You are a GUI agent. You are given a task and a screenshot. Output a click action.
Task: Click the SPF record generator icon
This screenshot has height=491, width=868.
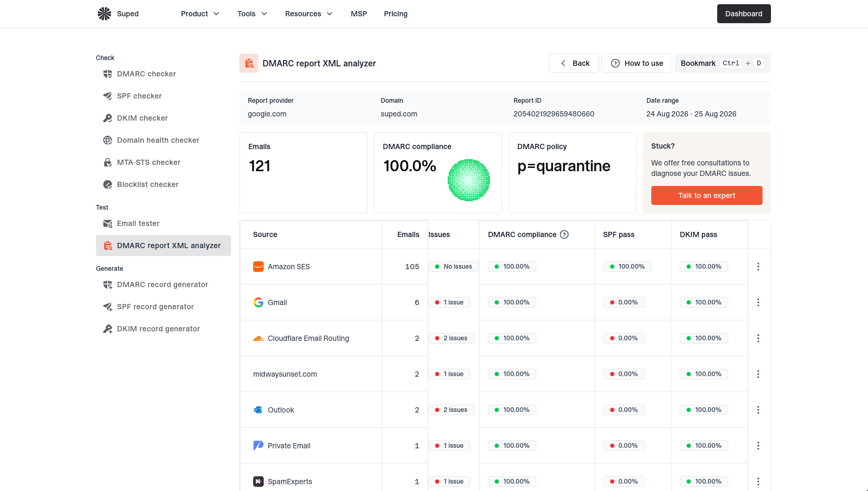(108, 307)
